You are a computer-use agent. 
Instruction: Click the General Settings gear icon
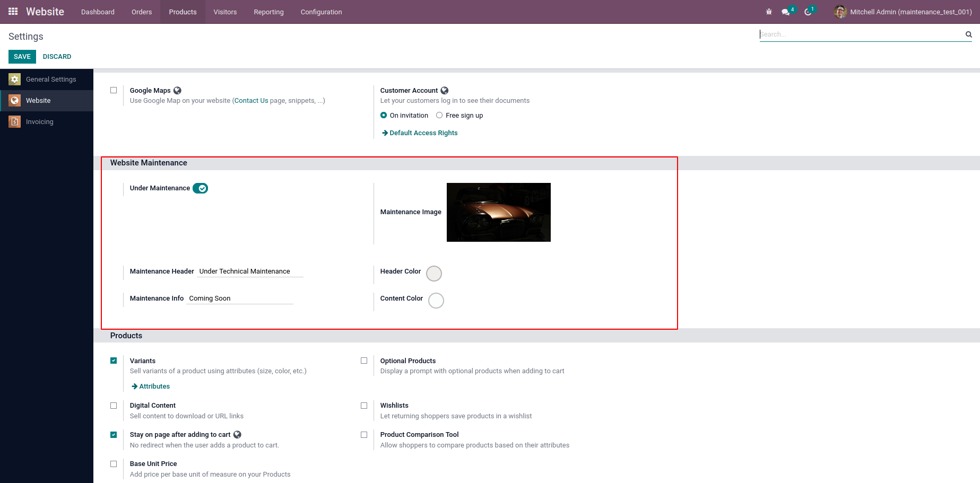pos(15,80)
